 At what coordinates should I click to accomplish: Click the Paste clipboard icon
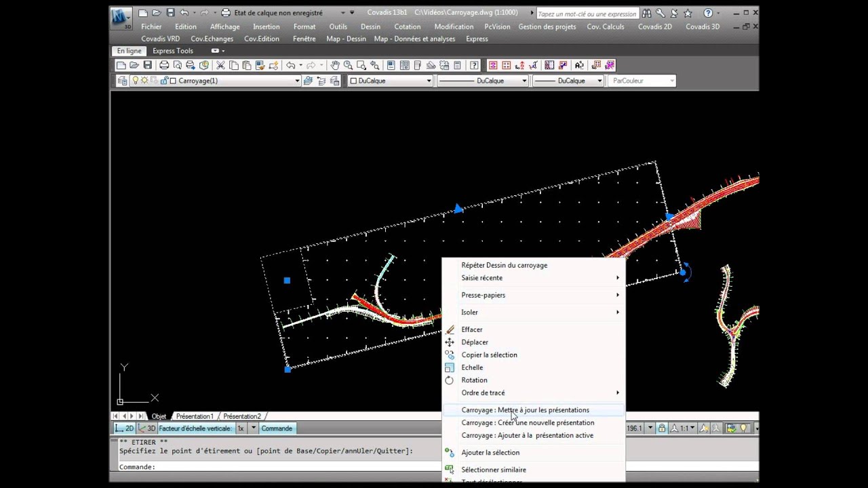click(247, 65)
